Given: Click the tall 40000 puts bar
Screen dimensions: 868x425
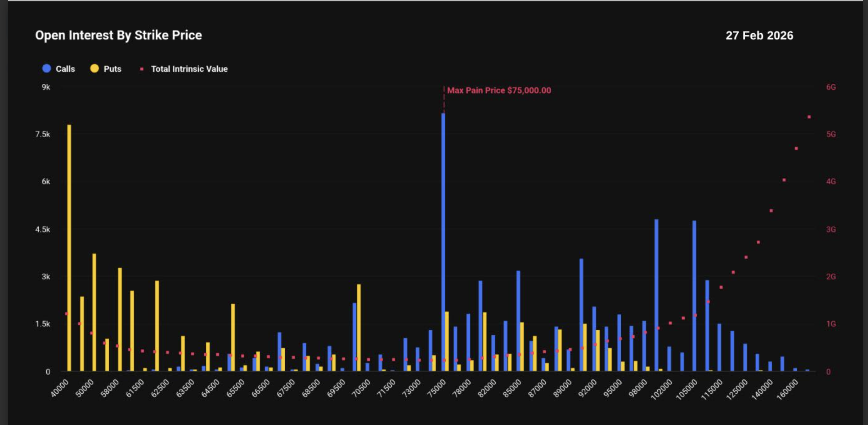Looking at the screenshot, I should tap(69, 248).
